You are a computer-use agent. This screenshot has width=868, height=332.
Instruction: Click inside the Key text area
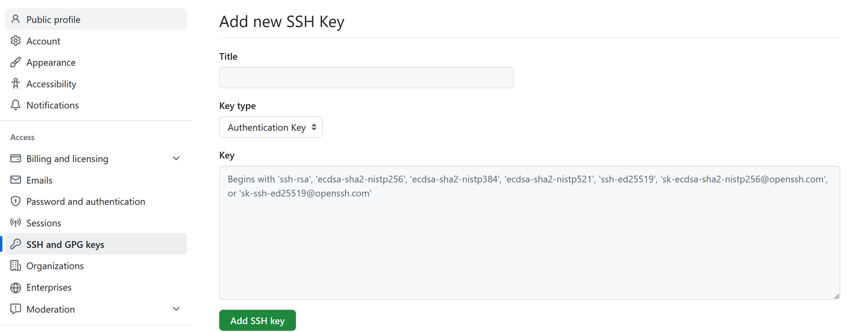529,233
